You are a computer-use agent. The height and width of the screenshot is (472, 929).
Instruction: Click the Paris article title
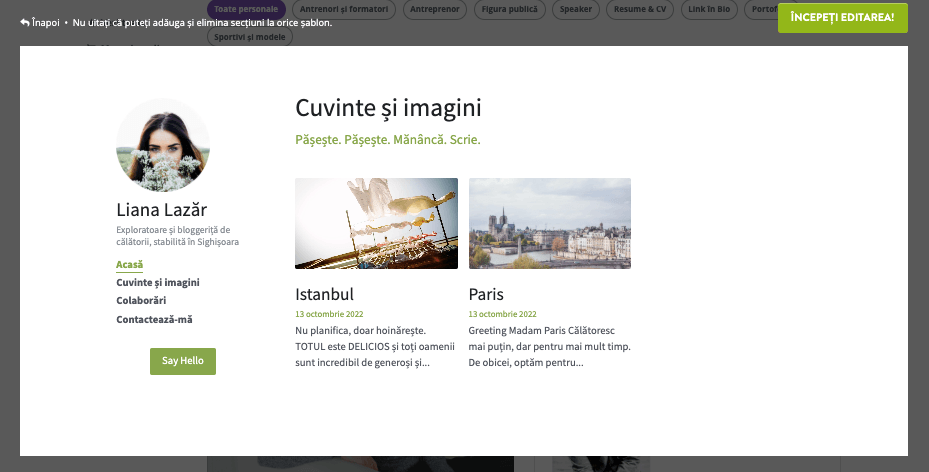[486, 295]
